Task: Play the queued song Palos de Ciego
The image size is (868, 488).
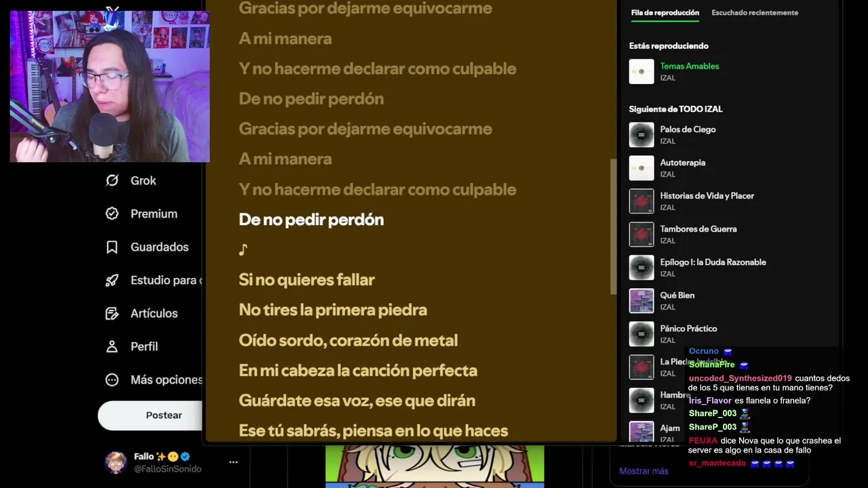Action: point(688,129)
